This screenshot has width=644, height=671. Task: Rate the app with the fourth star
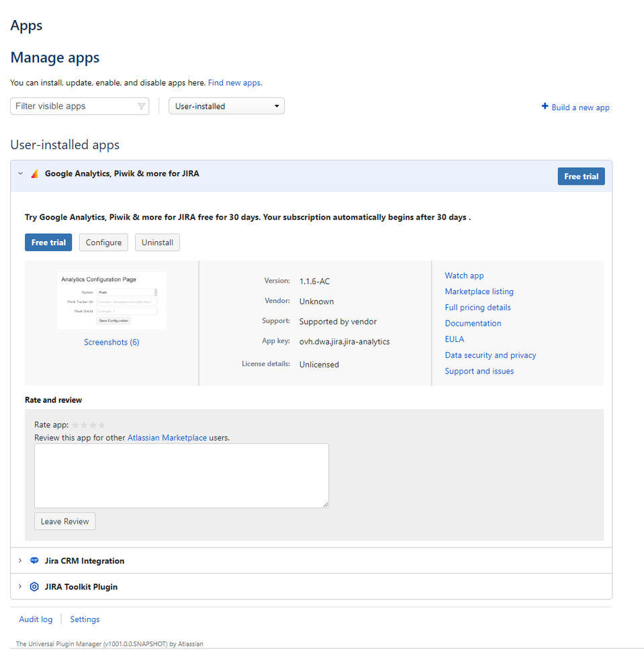pyautogui.click(x=102, y=425)
